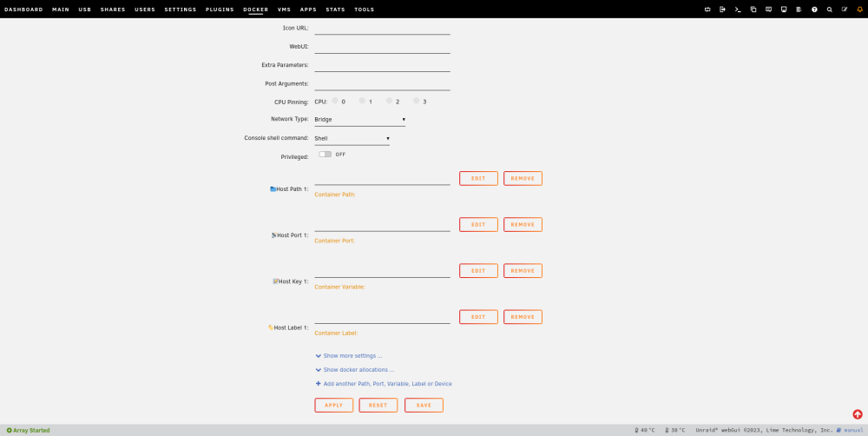The width and height of the screenshot is (868, 436).
Task: Open the Stats menu
Action: [x=335, y=10]
